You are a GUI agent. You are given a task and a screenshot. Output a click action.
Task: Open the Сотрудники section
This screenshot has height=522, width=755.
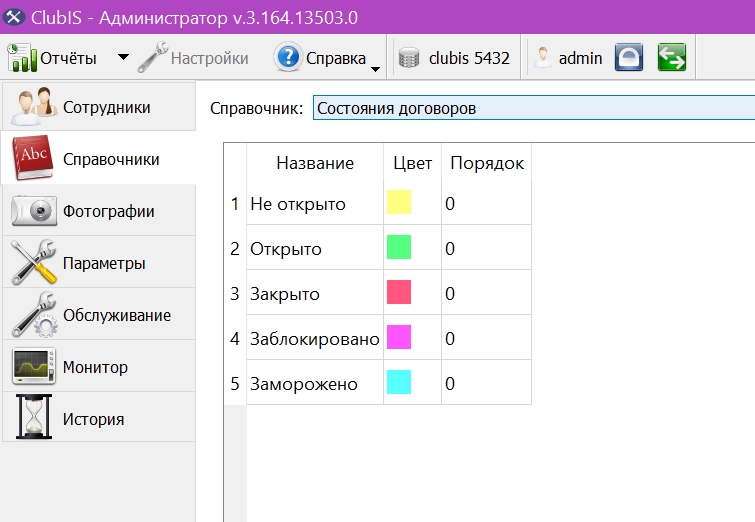point(99,106)
